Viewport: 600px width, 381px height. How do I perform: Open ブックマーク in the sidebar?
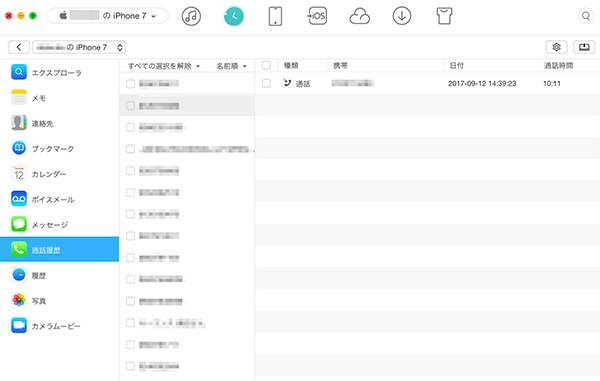click(59, 148)
